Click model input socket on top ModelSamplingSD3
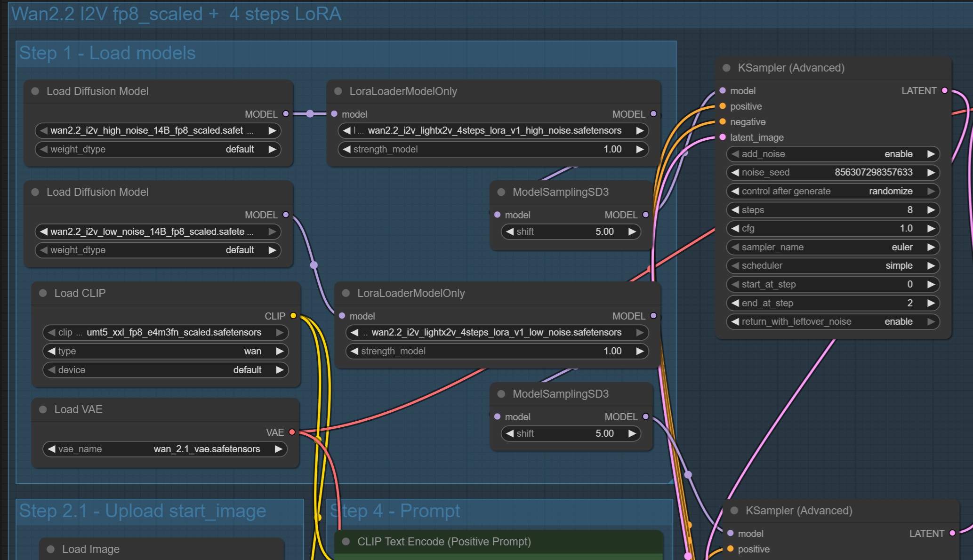The height and width of the screenshot is (560, 973). coord(497,215)
